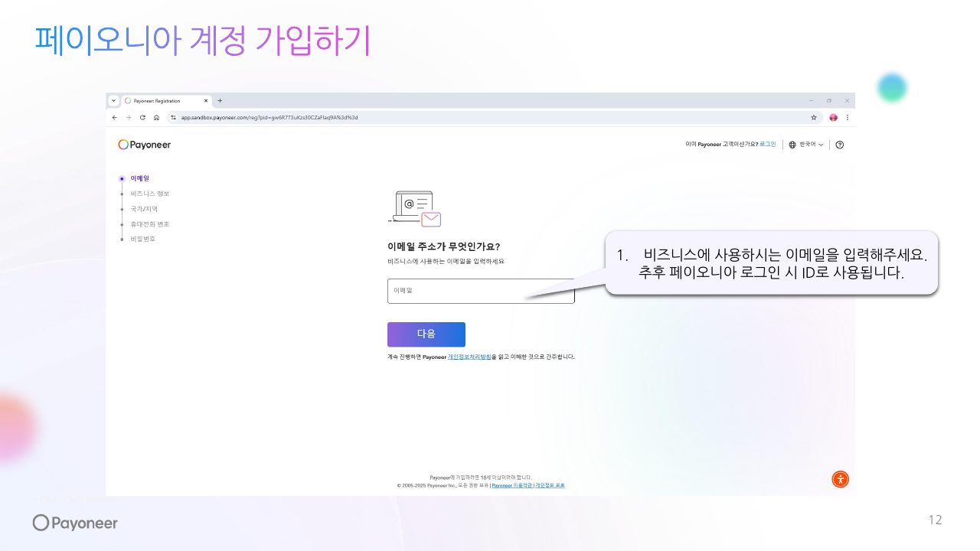Open the tab search dropdown arrow

113,100
